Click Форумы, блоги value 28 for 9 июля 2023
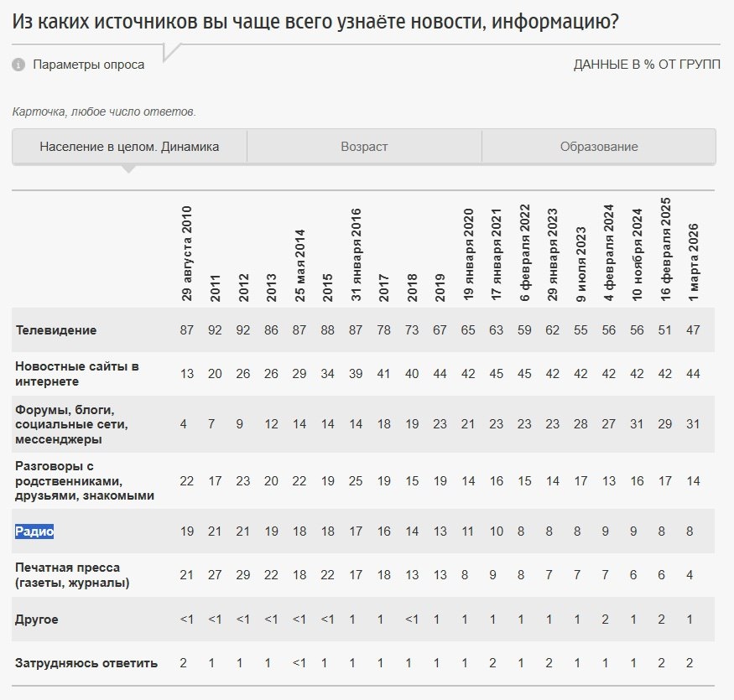Viewport: 734px width, 700px height. (580, 424)
